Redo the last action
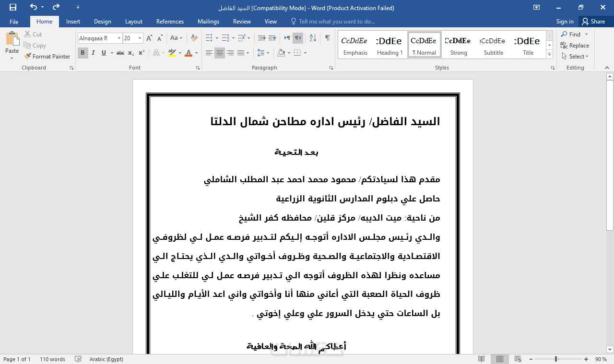 (x=56, y=7)
